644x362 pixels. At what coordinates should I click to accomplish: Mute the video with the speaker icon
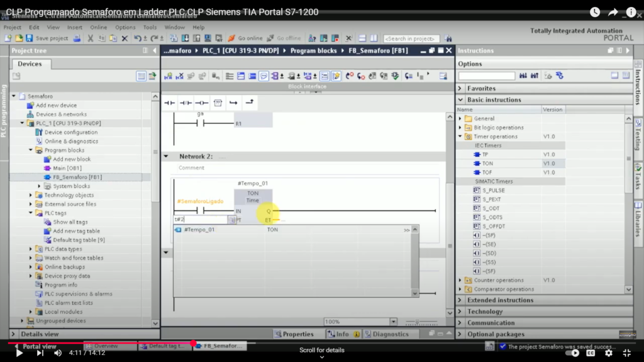point(58,353)
